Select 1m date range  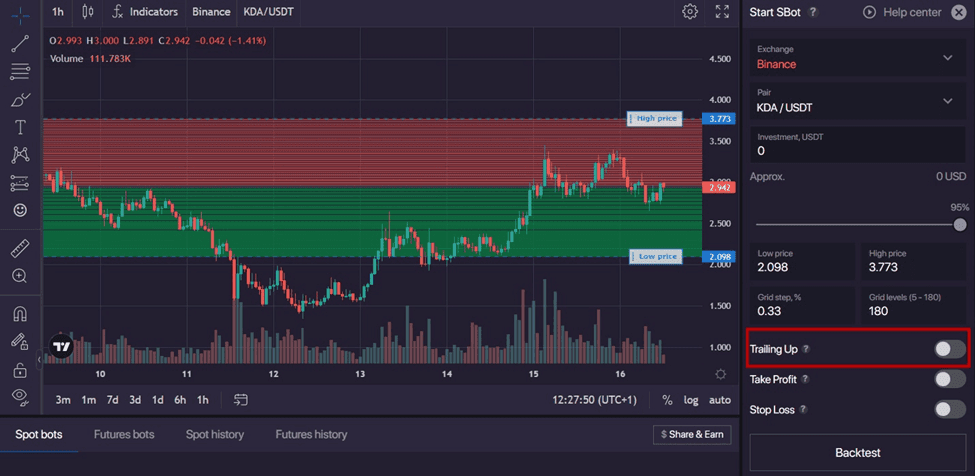coord(88,400)
